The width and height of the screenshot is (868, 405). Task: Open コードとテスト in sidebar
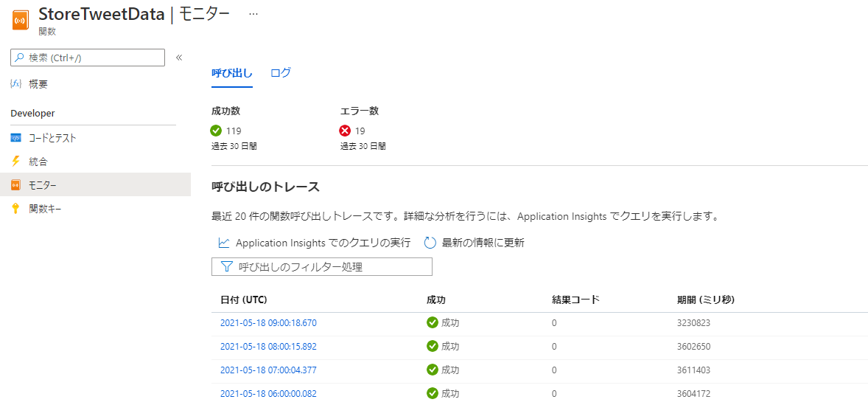(52, 138)
